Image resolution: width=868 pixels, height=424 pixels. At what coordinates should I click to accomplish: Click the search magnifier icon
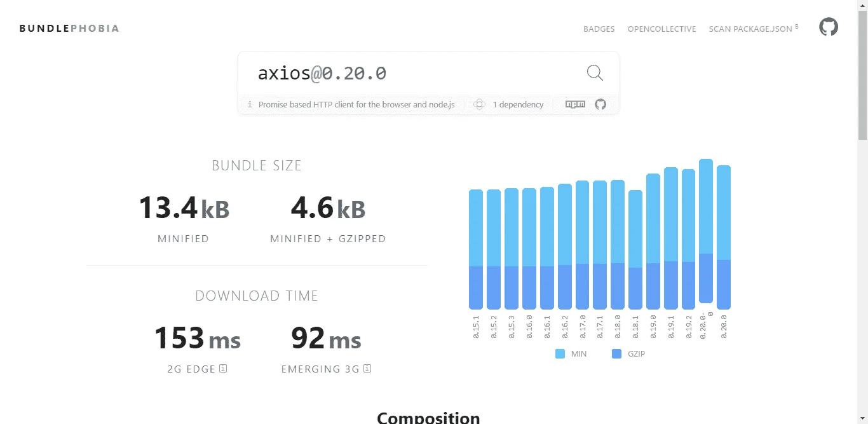click(595, 72)
